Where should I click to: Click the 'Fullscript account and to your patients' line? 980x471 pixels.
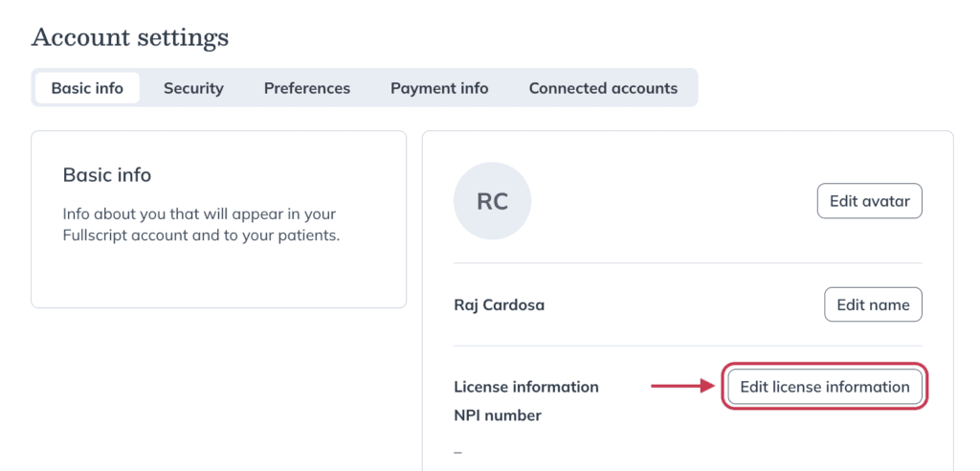click(201, 237)
